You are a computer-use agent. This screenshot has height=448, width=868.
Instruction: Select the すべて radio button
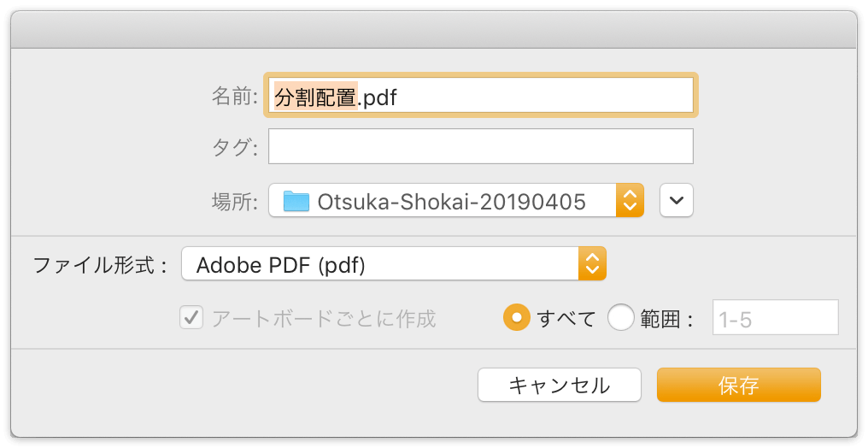click(516, 318)
